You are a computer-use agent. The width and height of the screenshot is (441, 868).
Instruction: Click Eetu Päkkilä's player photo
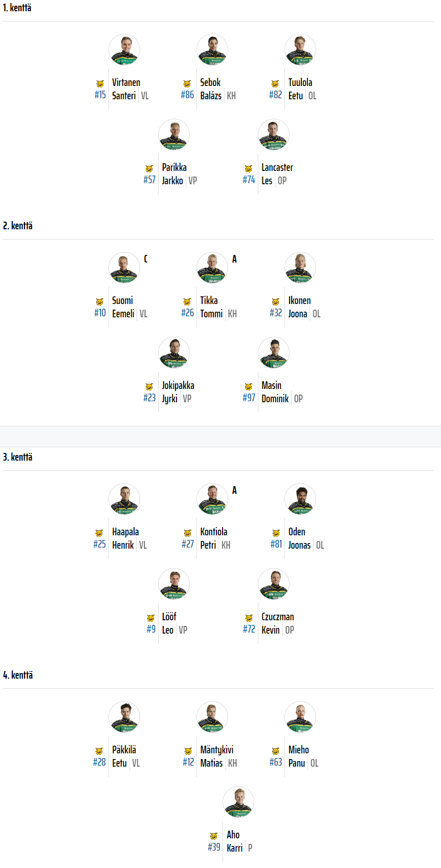(124, 717)
